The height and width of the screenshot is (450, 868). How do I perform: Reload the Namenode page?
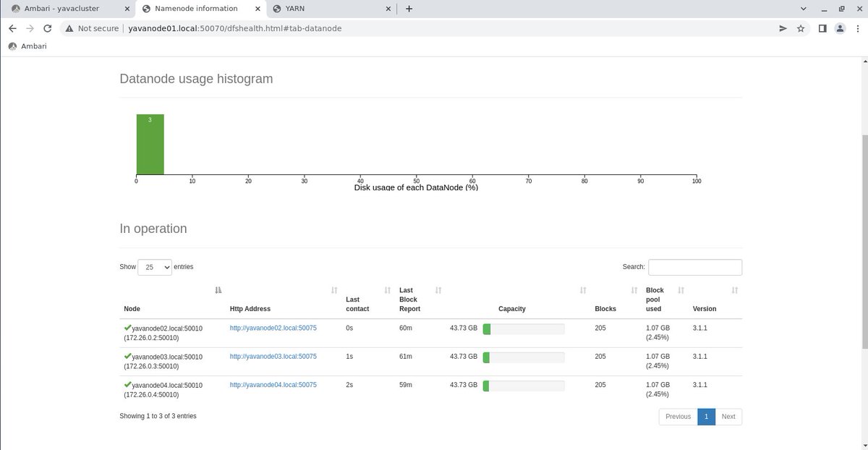pyautogui.click(x=48, y=28)
